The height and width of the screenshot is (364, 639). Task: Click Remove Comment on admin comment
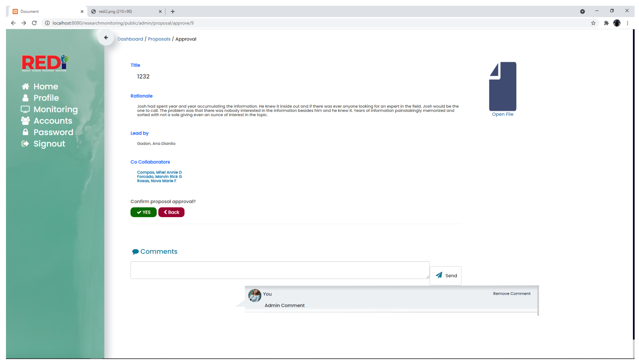tap(511, 294)
